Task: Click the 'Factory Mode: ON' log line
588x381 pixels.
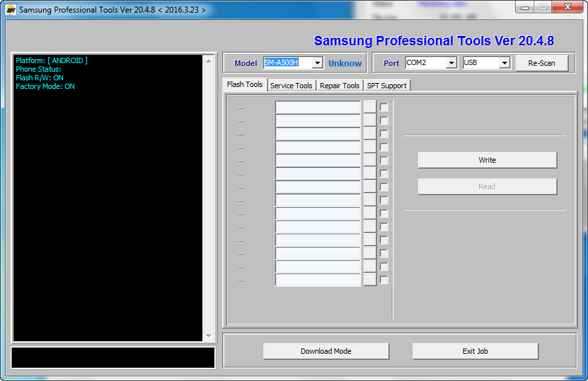Action: 45,86
